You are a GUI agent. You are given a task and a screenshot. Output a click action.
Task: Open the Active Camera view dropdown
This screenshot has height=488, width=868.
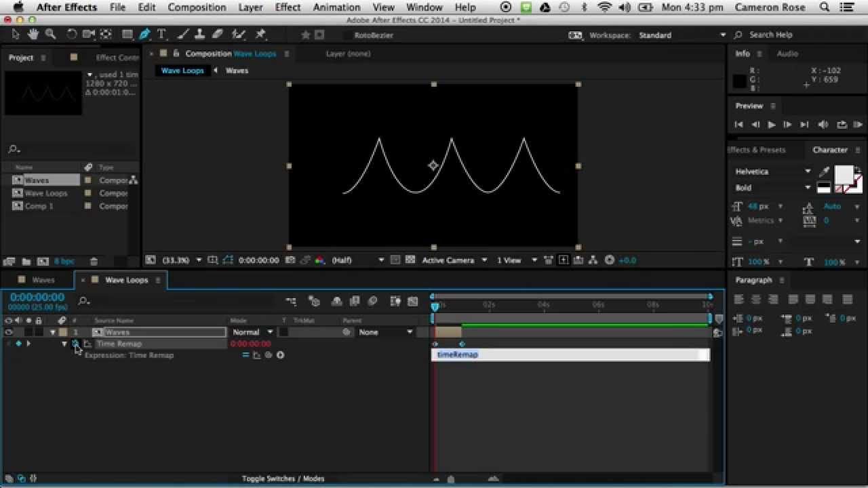(454, 260)
